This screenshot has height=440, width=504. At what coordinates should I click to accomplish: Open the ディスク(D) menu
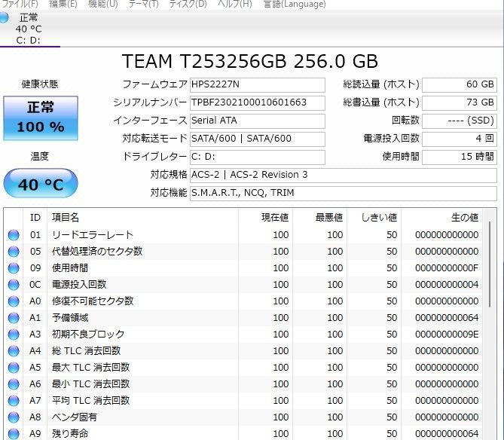[x=188, y=5]
